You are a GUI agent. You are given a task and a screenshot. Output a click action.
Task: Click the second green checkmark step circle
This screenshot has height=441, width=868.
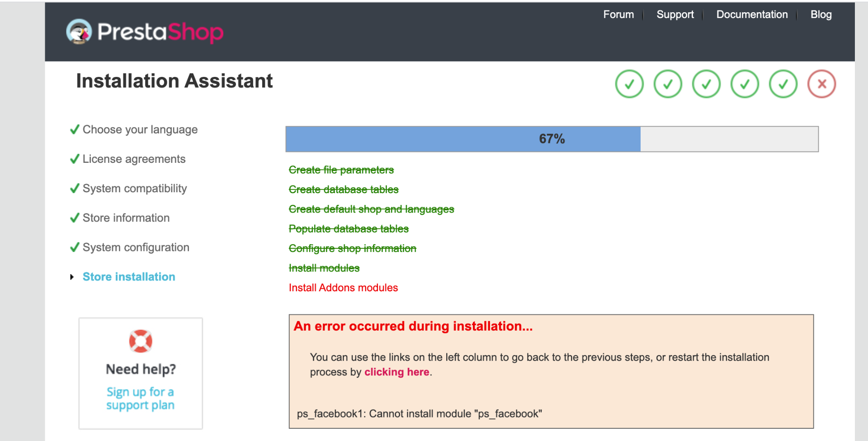coord(668,84)
